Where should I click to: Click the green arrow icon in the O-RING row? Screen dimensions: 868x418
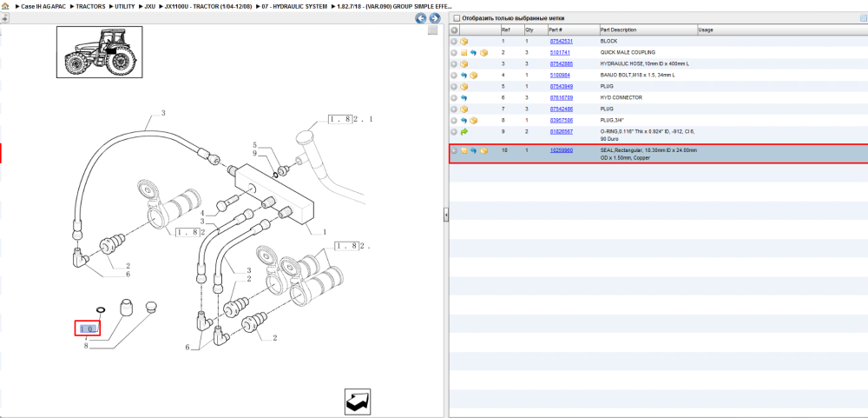coord(464,132)
